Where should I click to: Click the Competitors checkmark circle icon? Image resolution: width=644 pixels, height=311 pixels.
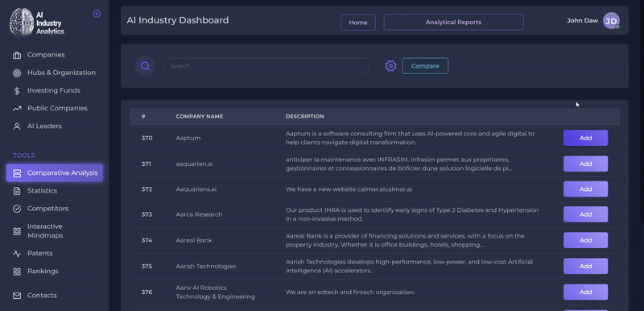point(17,209)
